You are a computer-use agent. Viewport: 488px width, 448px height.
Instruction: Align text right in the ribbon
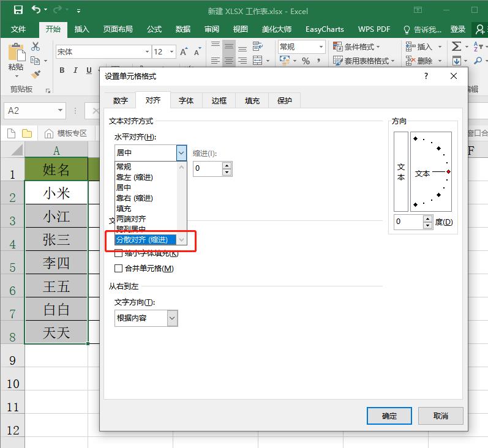(x=242, y=61)
